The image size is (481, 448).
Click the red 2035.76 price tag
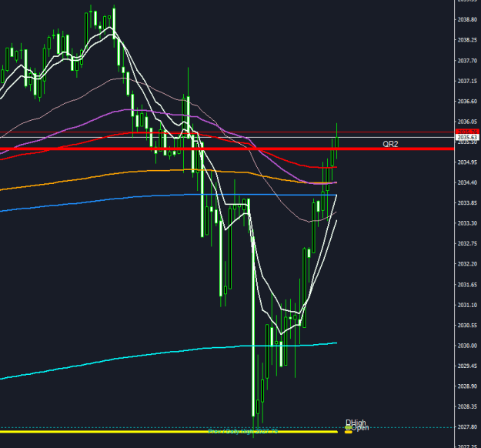click(467, 132)
